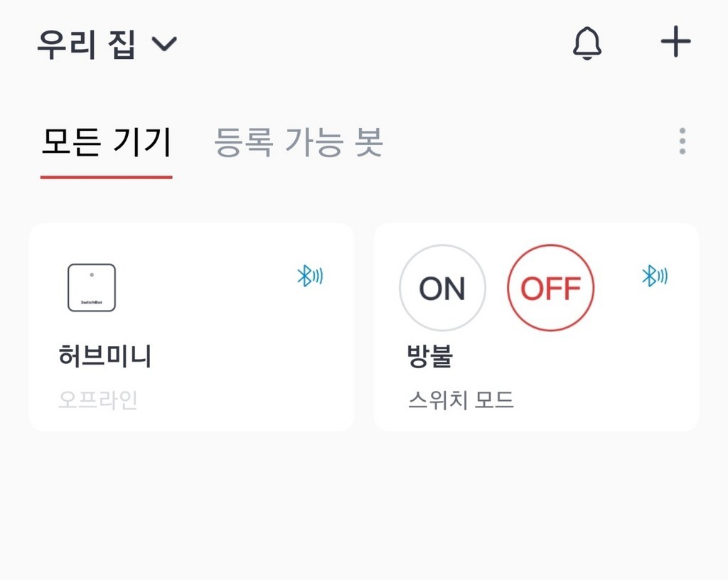Expand the 우리 집 home selector chevron

(164, 44)
